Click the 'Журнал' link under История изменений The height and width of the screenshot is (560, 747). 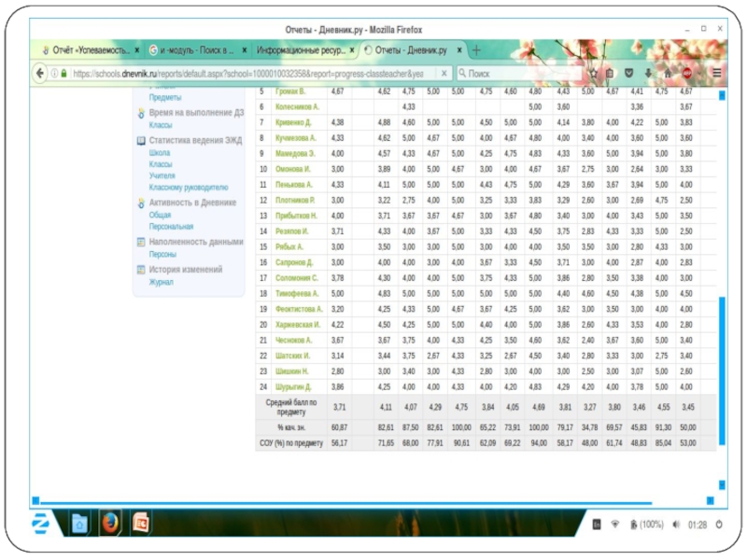pyautogui.click(x=161, y=282)
